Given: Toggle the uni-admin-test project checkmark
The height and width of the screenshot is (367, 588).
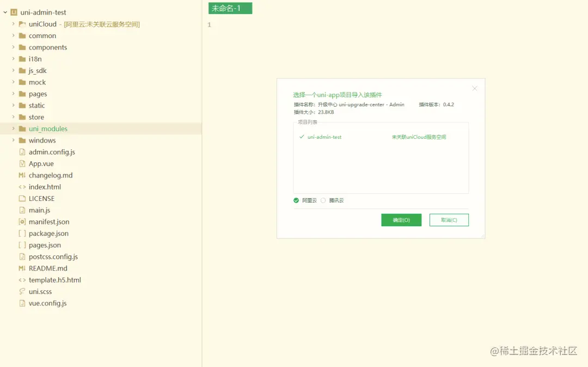Looking at the screenshot, I should [302, 137].
